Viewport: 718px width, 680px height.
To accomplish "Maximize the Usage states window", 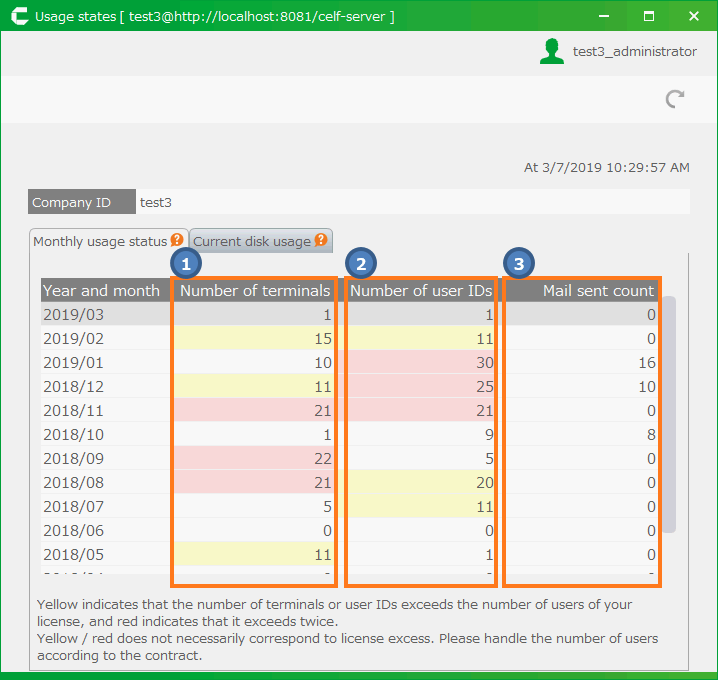I will click(x=649, y=17).
